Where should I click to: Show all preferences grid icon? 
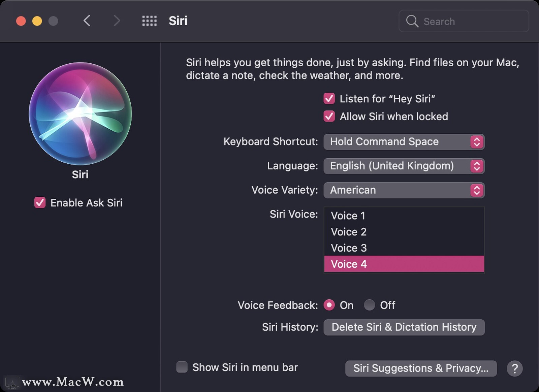pyautogui.click(x=149, y=21)
